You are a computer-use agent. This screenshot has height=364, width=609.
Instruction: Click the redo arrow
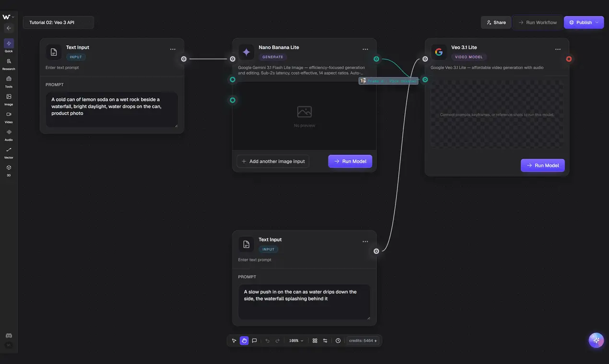click(277, 341)
